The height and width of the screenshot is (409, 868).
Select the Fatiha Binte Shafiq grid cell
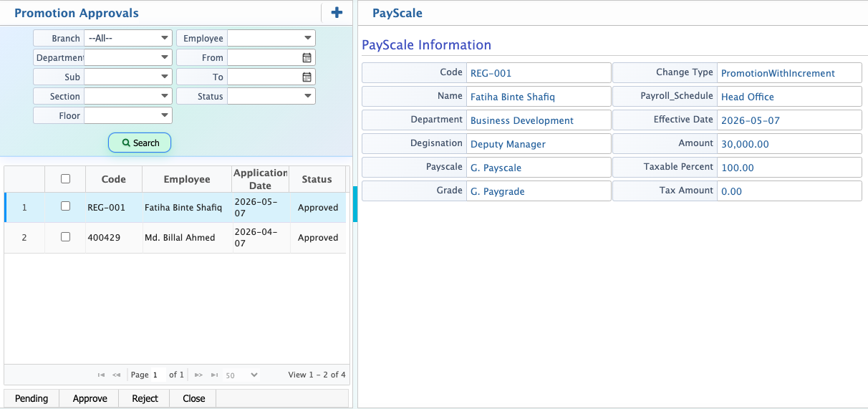187,207
